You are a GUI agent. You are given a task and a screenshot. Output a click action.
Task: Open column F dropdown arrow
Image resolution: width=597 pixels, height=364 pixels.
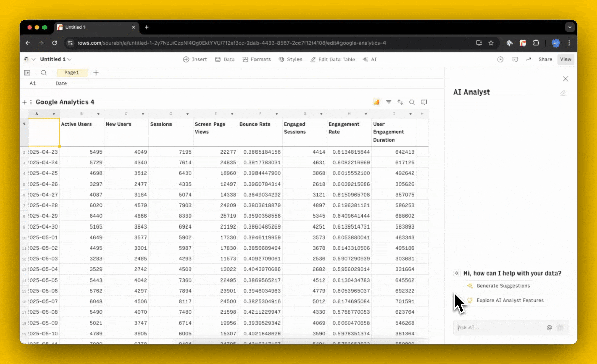pos(276,114)
